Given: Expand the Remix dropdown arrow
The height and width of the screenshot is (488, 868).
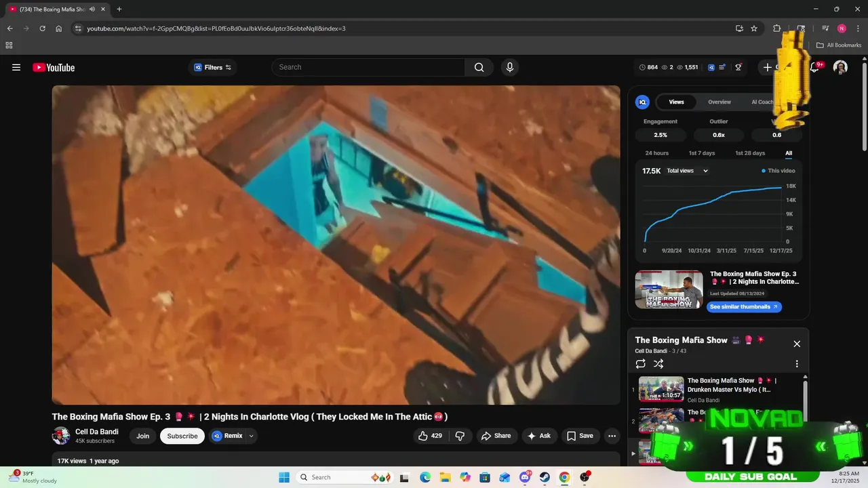Looking at the screenshot, I should click(252, 436).
